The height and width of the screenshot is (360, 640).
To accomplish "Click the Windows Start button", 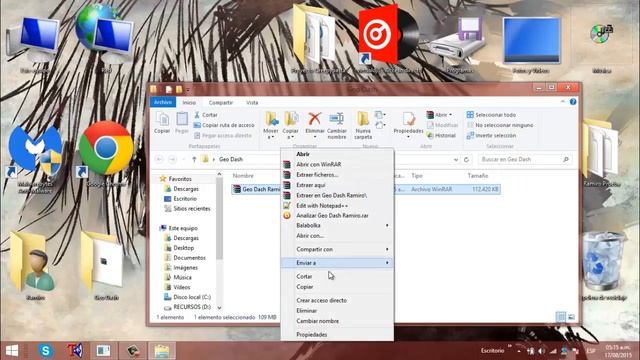I will point(12,351).
